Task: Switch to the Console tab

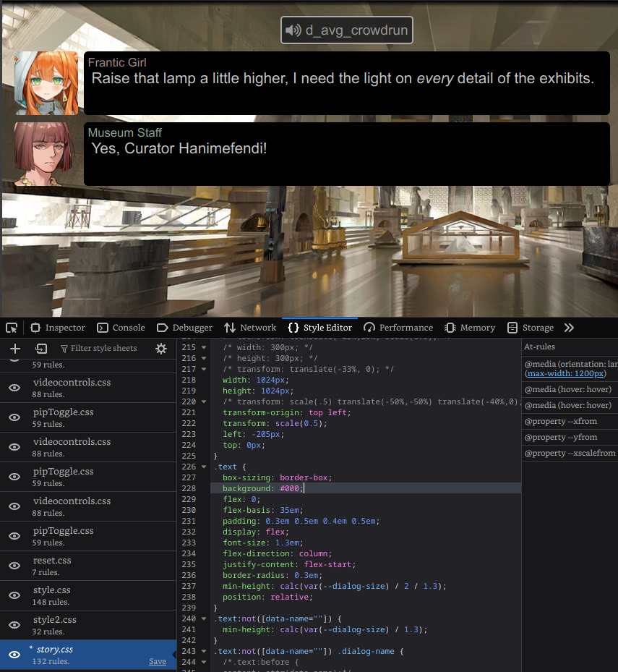Action: (121, 328)
